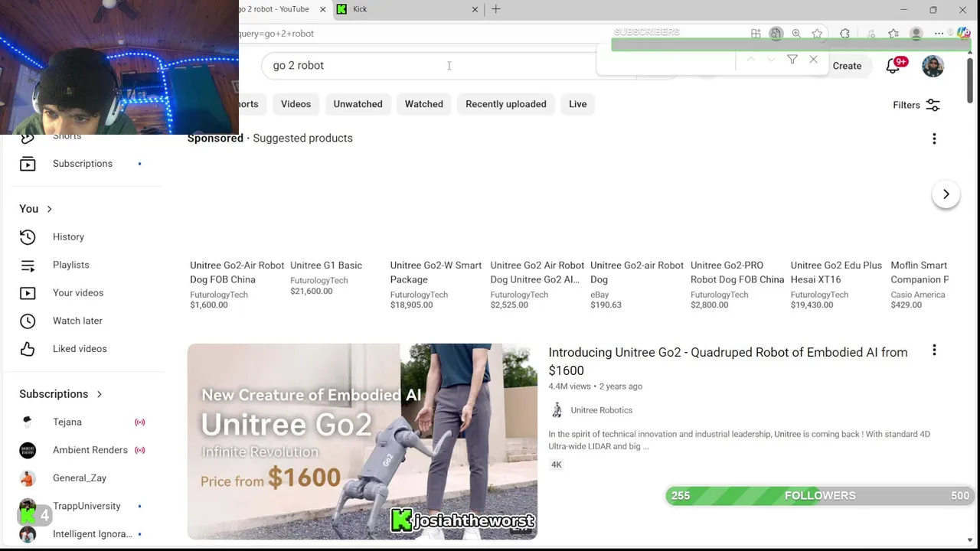
Task: Open the Tejana channel subscription
Action: [x=82, y=422]
